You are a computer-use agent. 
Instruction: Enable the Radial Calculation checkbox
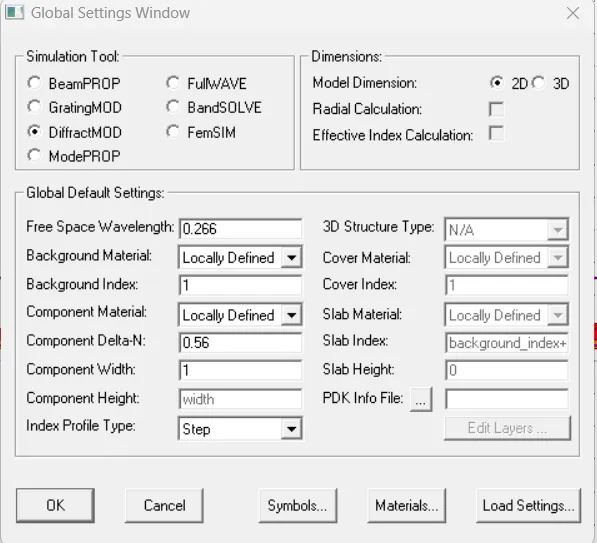click(496, 109)
